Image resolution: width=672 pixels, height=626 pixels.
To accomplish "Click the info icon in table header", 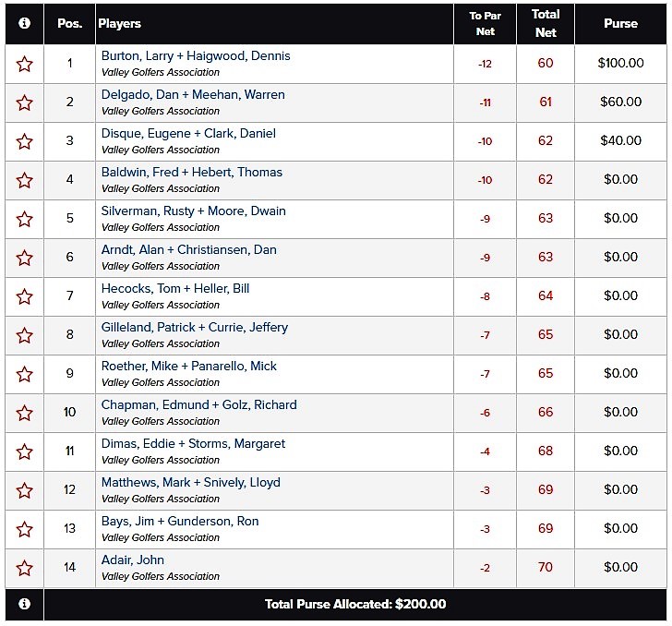I will 24,23.
